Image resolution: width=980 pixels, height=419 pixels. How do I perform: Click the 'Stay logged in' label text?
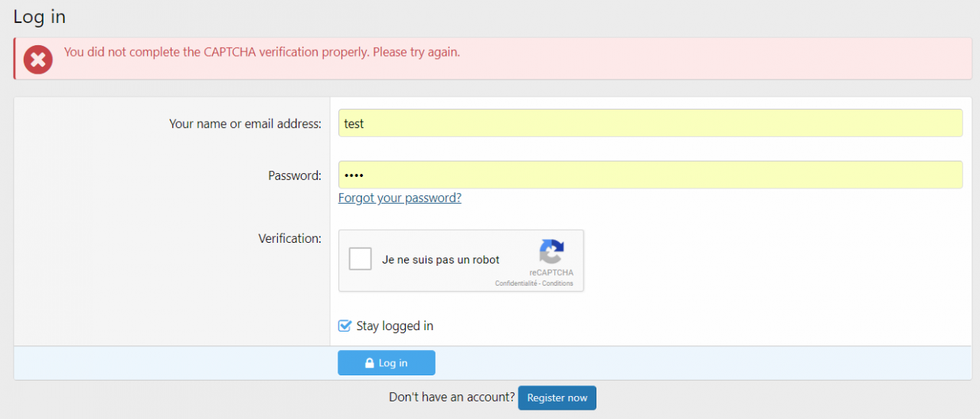[x=394, y=326]
